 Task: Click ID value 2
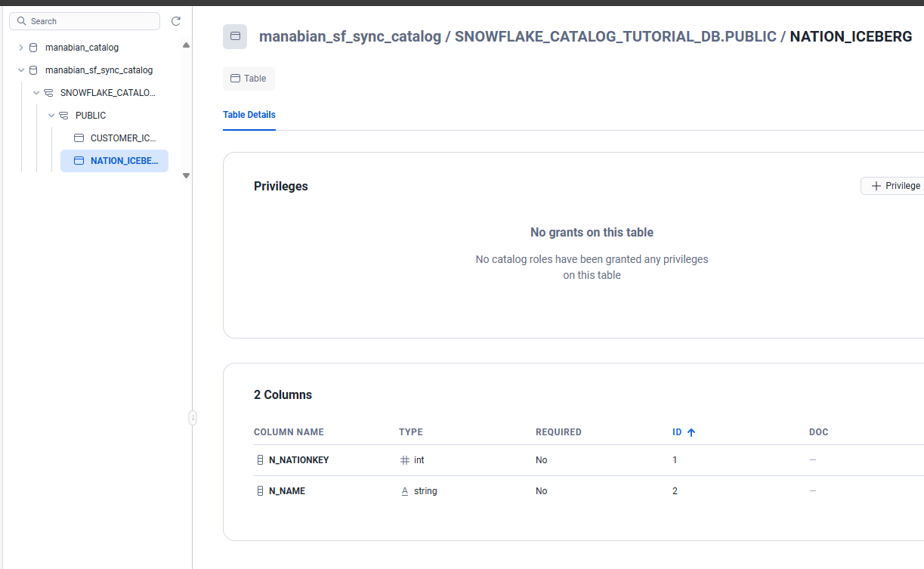[x=675, y=491]
